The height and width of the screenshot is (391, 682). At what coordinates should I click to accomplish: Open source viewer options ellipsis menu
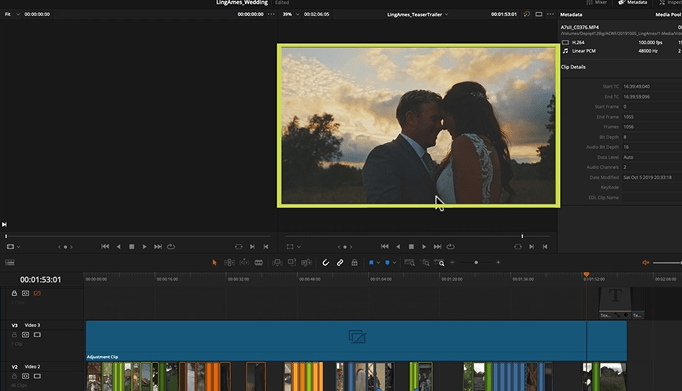click(x=271, y=14)
